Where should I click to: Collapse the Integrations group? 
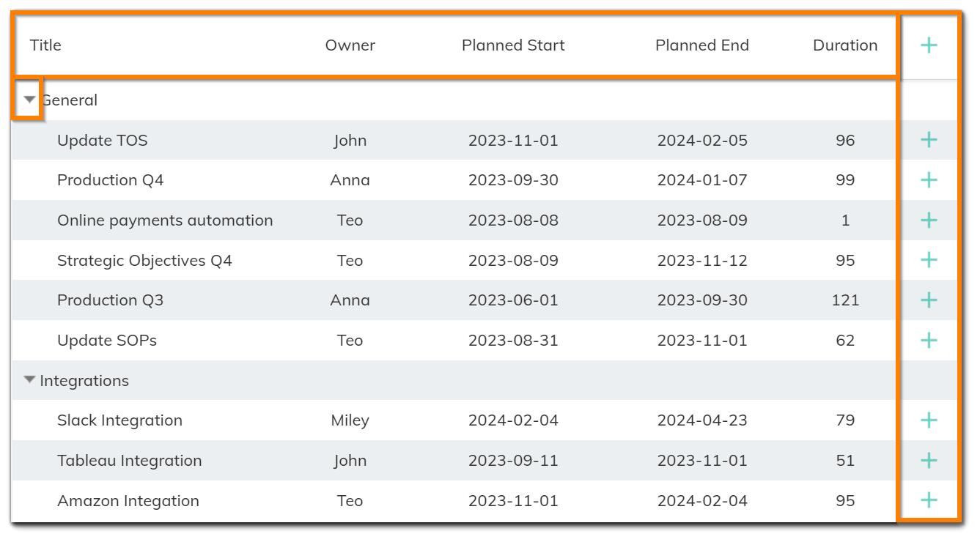(29, 380)
